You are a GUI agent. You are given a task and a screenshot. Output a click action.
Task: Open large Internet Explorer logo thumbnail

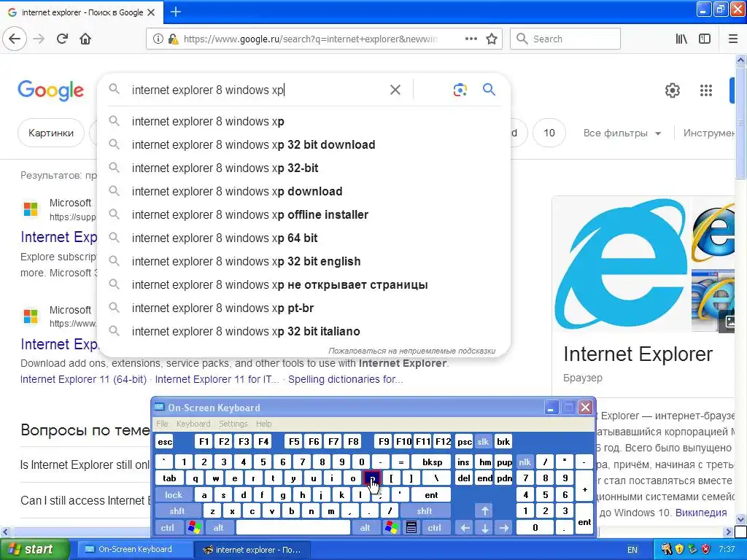pos(622,264)
